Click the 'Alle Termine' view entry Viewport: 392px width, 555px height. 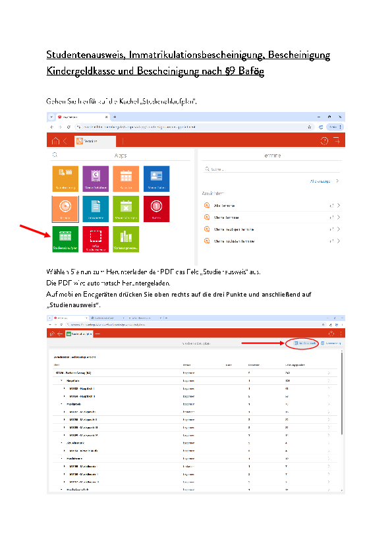(271, 205)
